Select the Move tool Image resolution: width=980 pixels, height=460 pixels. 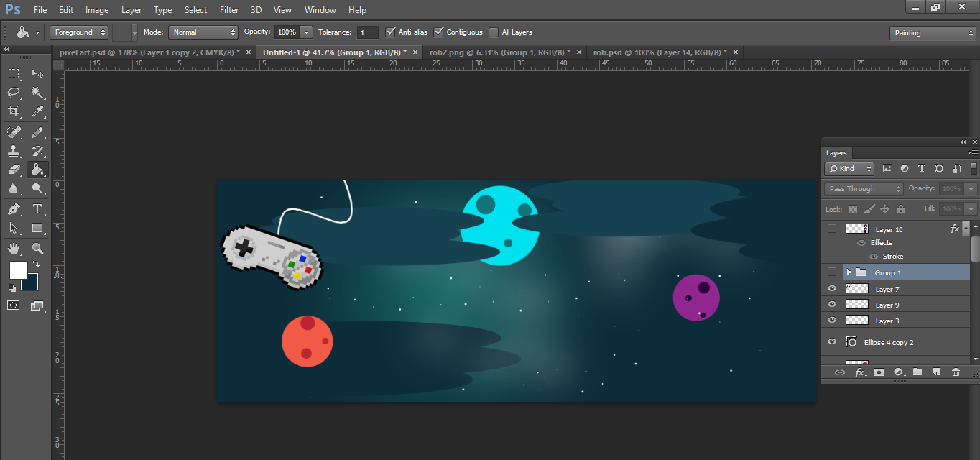[37, 74]
